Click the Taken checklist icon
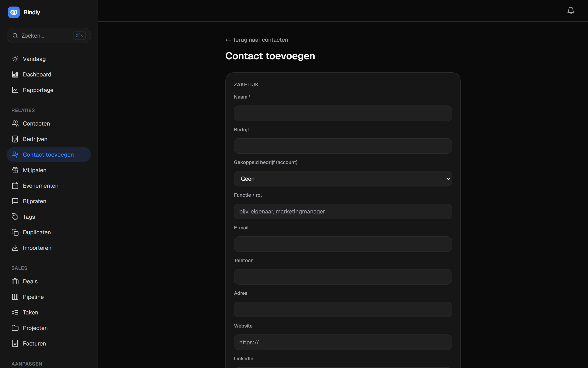588x368 pixels. [x=15, y=313]
